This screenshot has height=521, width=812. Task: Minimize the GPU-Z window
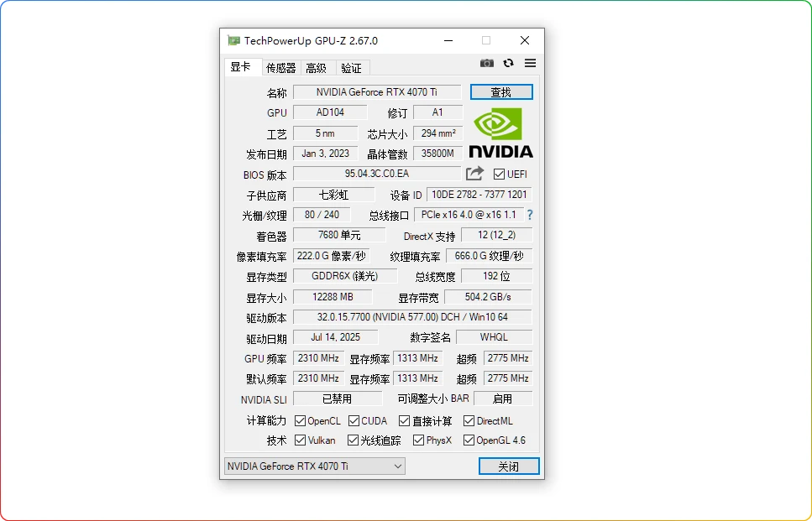pyautogui.click(x=448, y=40)
